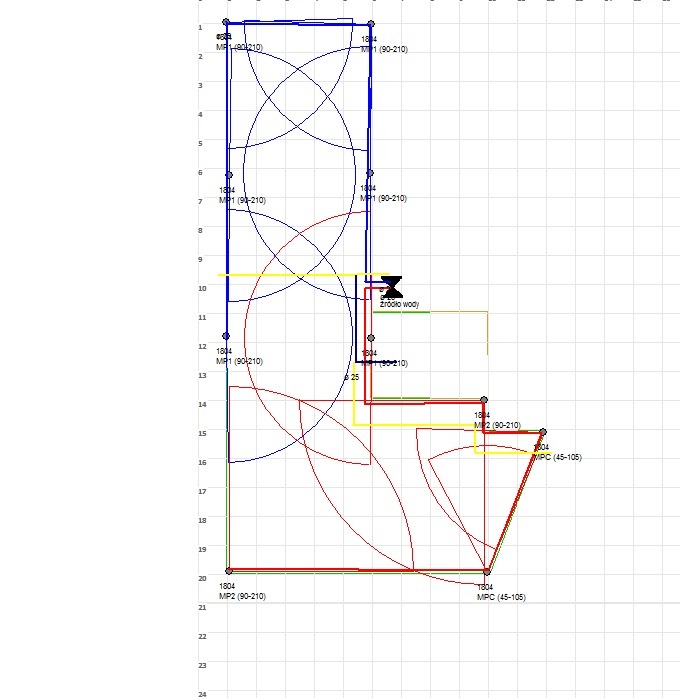Image resolution: width=680 pixels, height=698 pixels.
Task: Select the top-left MP1 sprinkler node
Action: (226, 22)
